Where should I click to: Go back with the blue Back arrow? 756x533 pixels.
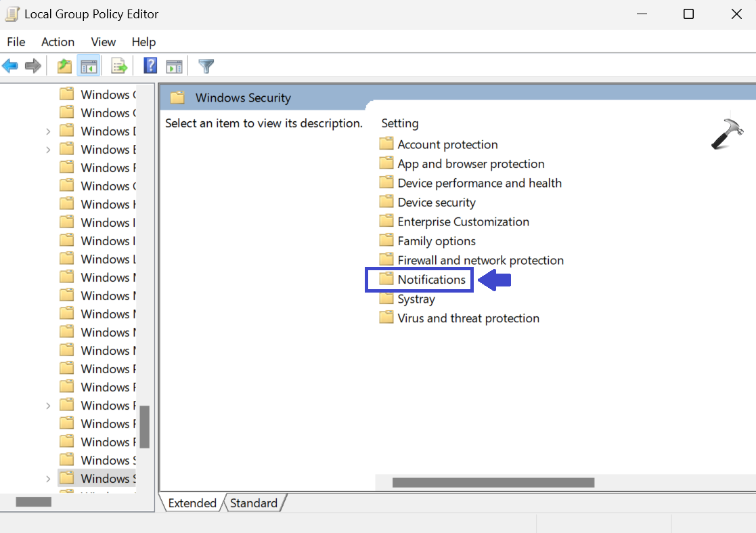[10, 66]
